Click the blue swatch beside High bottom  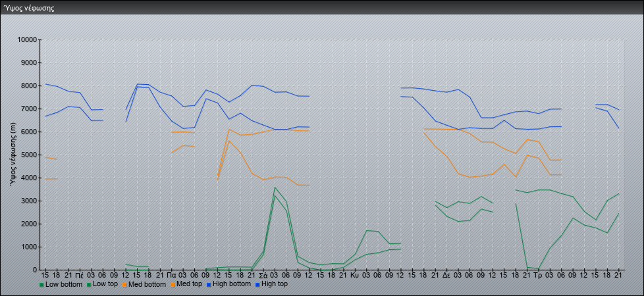[209, 284]
